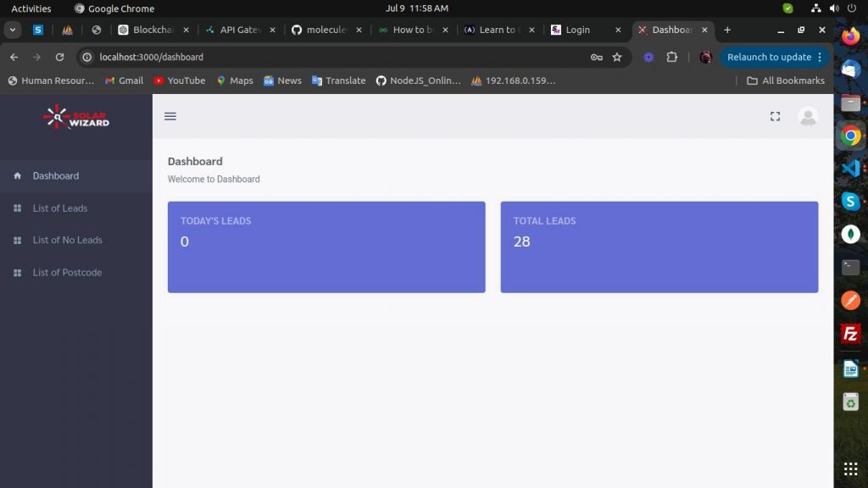The height and width of the screenshot is (488, 868).
Task: Click the address bar URL field
Action: click(339, 57)
